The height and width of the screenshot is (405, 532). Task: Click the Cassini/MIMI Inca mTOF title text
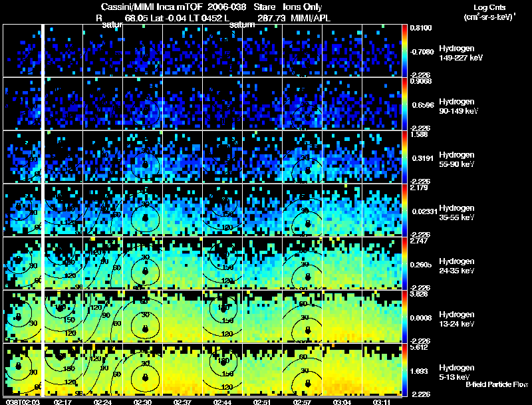pos(152,7)
